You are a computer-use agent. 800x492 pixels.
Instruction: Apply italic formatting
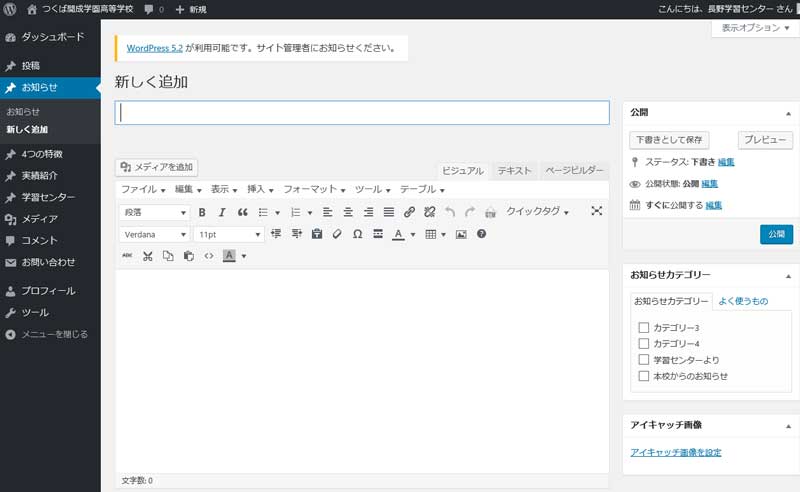(222, 212)
